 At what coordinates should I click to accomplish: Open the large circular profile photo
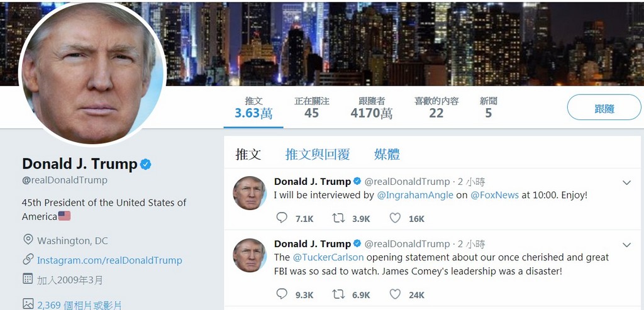(92, 74)
